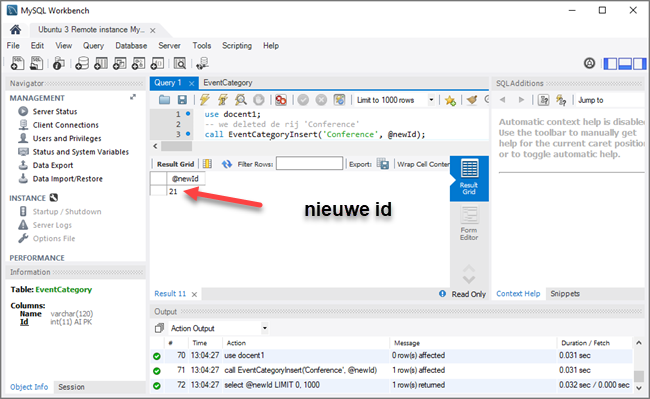The image size is (650, 399).
Task: Create a new table icon
Action: tap(101, 63)
